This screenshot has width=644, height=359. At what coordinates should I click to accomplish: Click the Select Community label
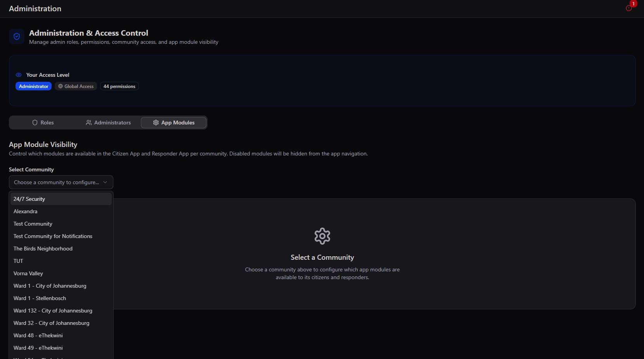[x=31, y=169]
